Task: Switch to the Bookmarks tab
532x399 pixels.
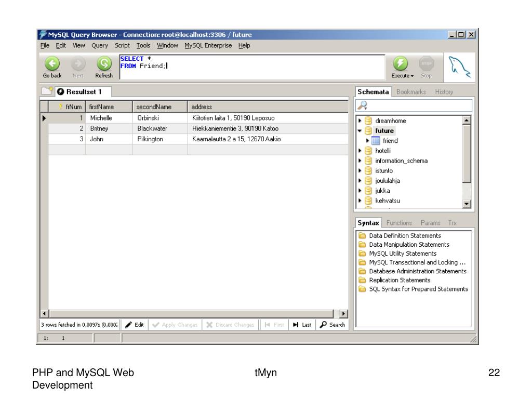Action: point(411,92)
